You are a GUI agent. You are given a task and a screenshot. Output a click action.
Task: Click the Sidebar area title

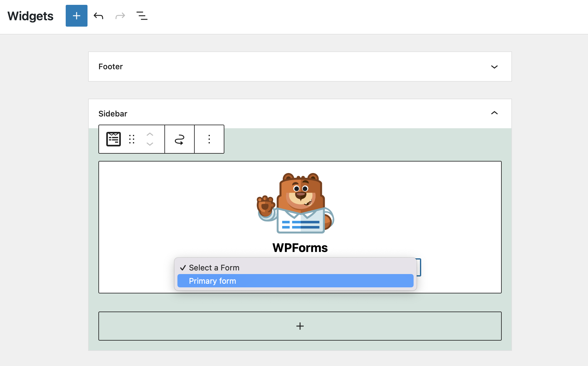click(x=113, y=114)
